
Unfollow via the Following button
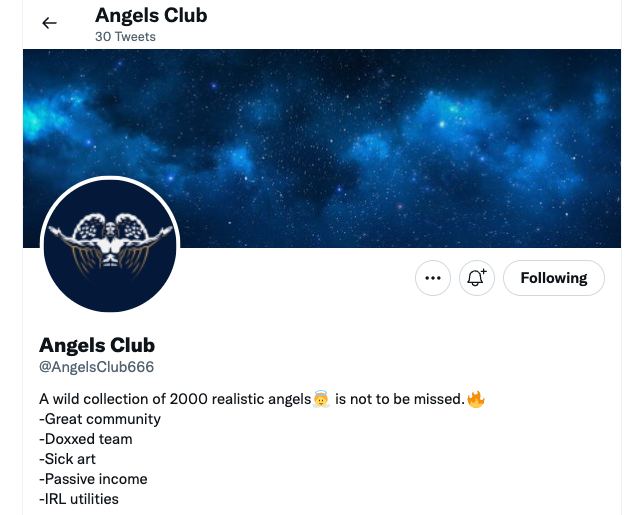pos(554,278)
